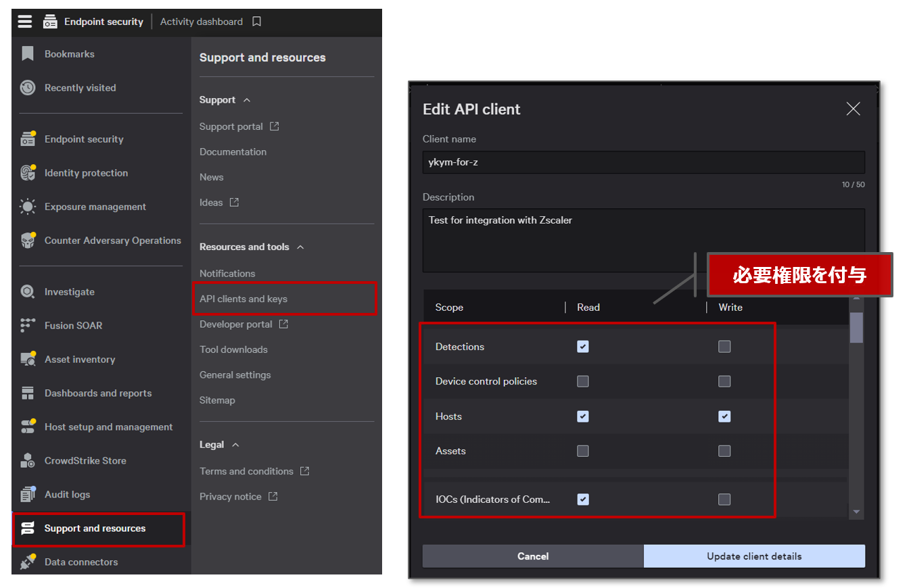
Task: Click the Client name input field
Action: 644,162
